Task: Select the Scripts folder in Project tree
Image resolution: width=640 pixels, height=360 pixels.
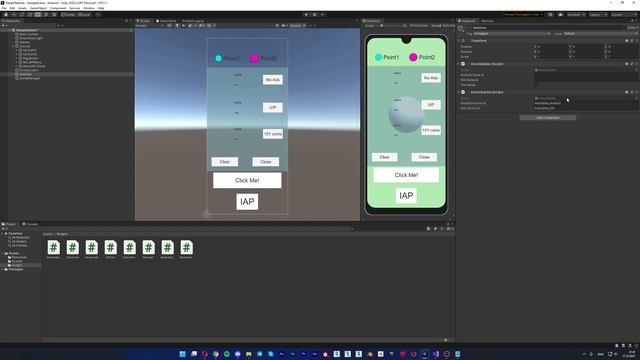Action: click(17, 265)
